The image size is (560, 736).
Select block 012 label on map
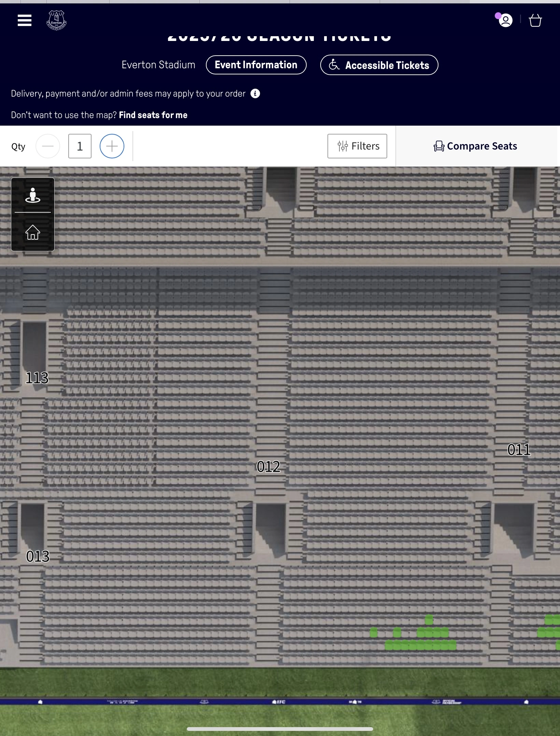coord(268,467)
